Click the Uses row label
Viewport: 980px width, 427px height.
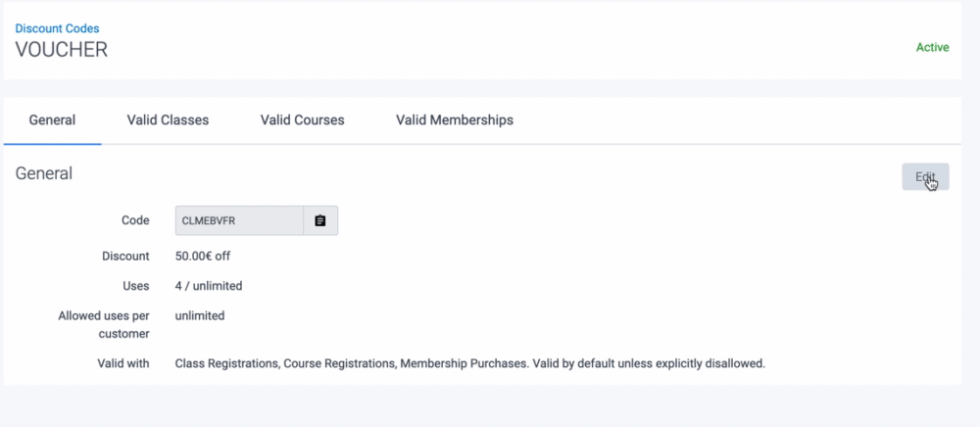click(135, 286)
